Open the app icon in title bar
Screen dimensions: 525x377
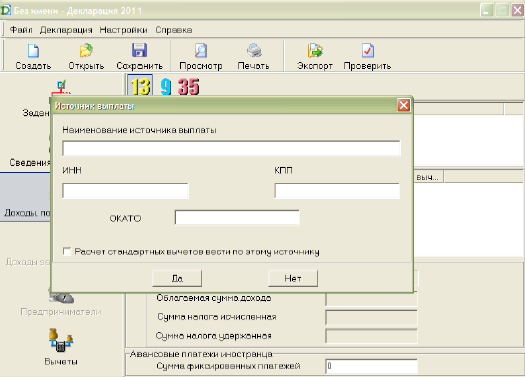[x=6, y=10]
